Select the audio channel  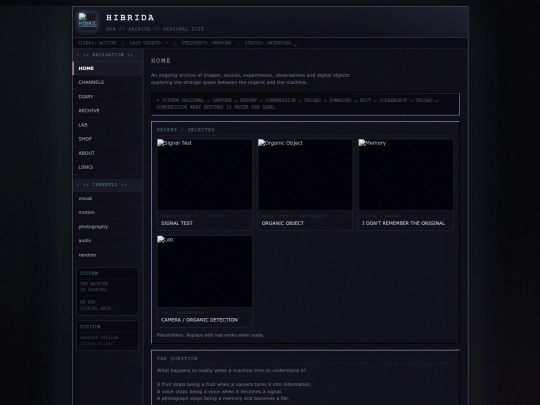(x=108, y=241)
